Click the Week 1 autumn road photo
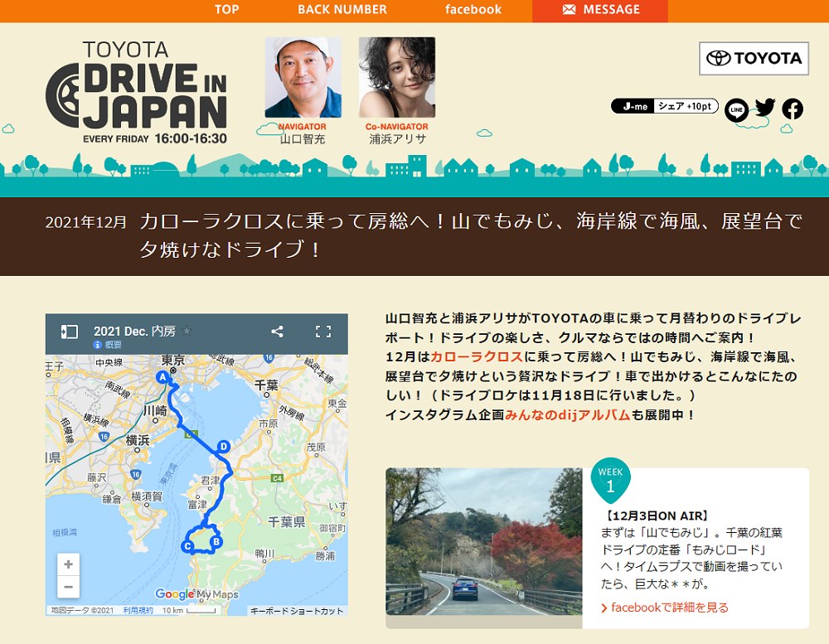Viewport: 829px width, 644px height. [484, 541]
